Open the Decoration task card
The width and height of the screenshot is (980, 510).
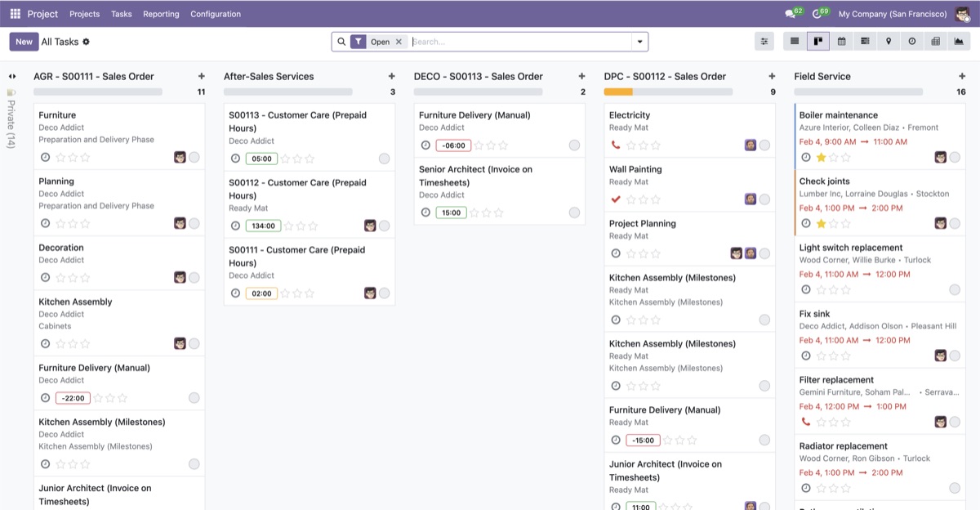(x=119, y=262)
